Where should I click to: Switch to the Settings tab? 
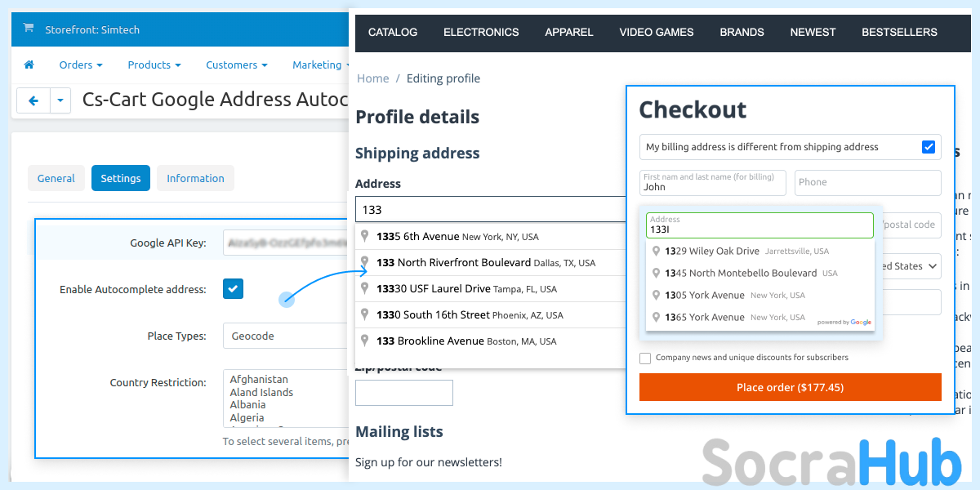tap(121, 178)
